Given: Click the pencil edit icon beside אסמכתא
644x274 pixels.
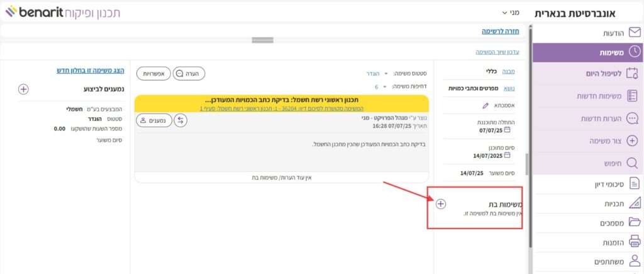Looking at the screenshot, I should coord(485,105).
